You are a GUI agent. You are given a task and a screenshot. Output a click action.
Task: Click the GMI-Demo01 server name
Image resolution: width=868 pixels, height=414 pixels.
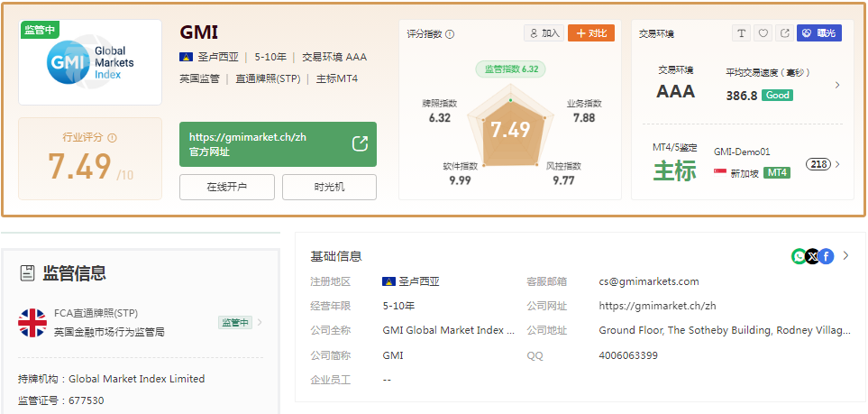click(742, 152)
